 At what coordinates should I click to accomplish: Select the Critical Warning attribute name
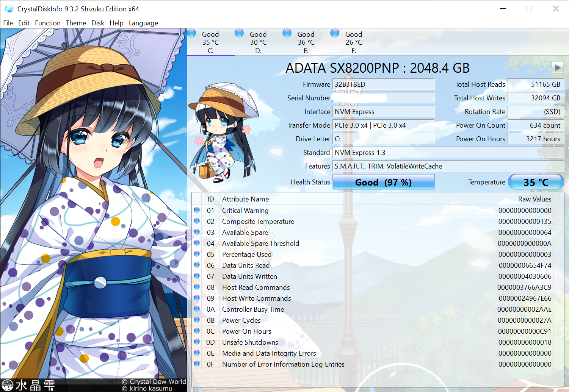pos(245,211)
